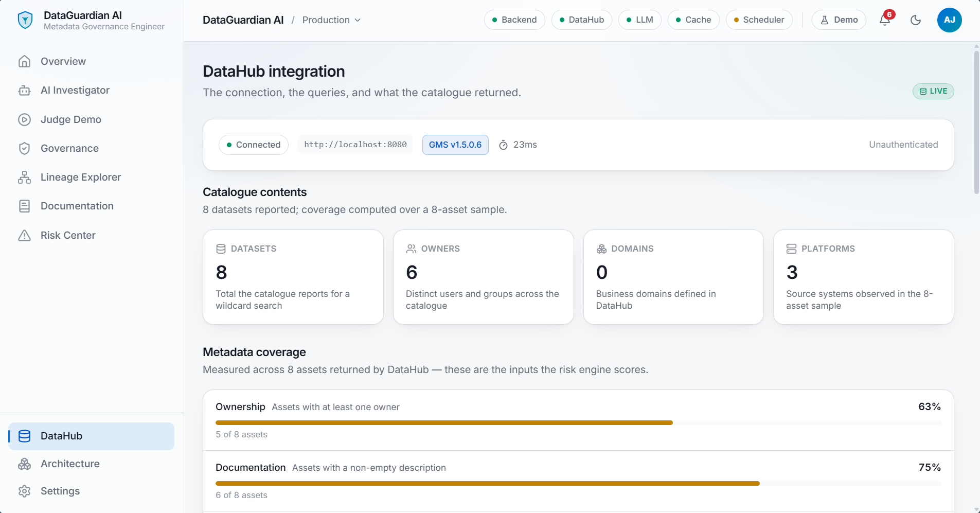
Task: Click the Scheduler status pill
Action: [x=759, y=20]
